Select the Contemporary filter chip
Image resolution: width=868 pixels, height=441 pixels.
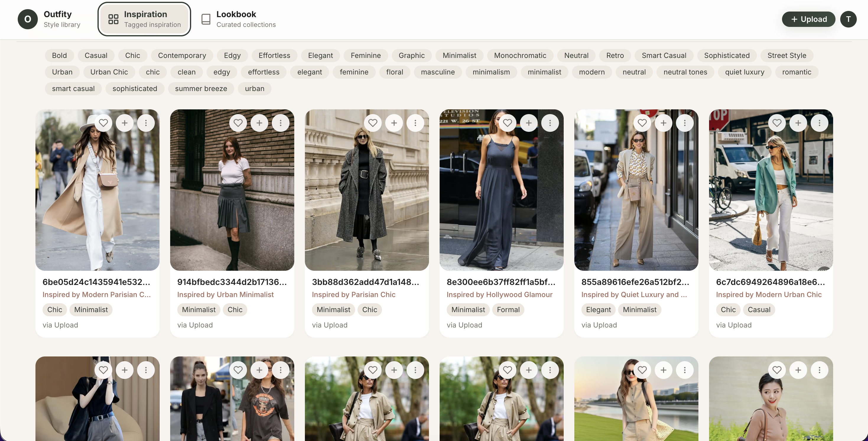182,56
